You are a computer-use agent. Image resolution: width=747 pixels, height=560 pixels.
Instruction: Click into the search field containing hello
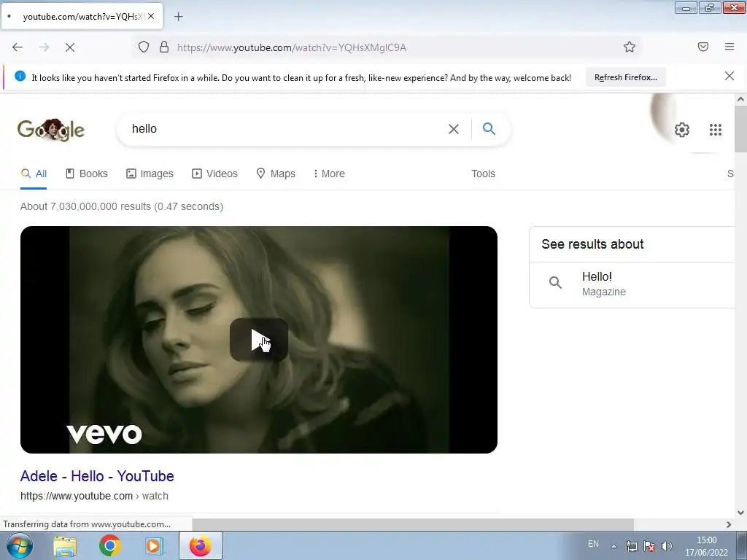286,128
